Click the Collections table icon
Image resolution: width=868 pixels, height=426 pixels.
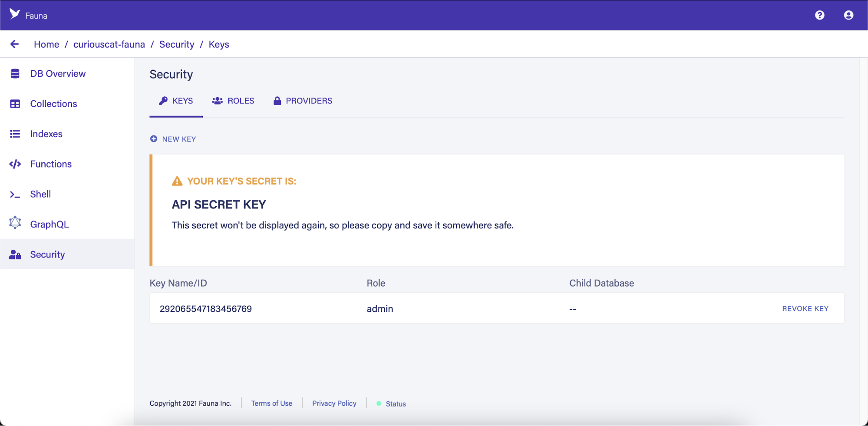[x=15, y=104]
